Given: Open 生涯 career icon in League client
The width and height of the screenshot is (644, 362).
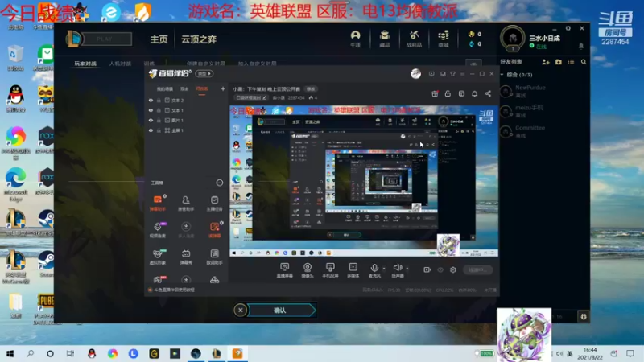Looking at the screenshot, I should (355, 39).
